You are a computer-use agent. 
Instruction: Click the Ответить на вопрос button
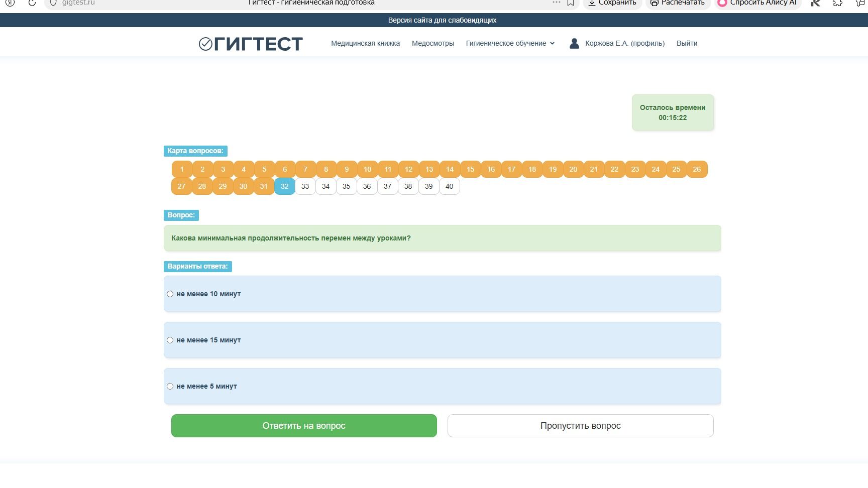[x=304, y=426]
